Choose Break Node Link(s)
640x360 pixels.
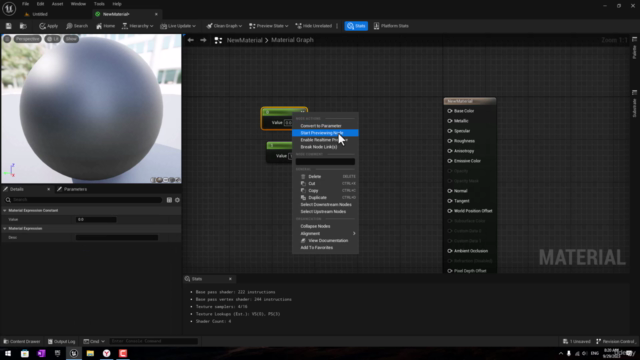[x=325, y=147]
